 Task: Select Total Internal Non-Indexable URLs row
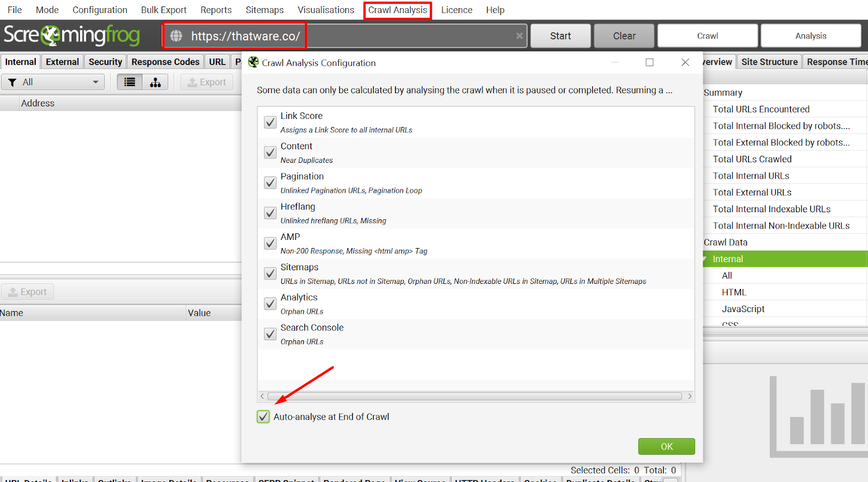coord(785,226)
